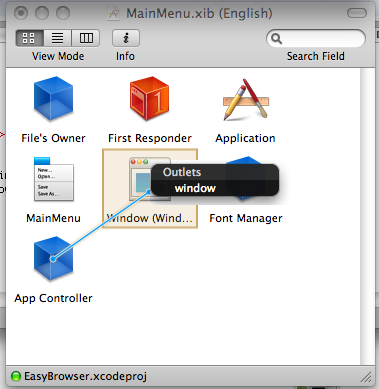This screenshot has height=389, width=379.
Task: Click the MainMenu.xib document proxy icon
Action: pos(113,14)
